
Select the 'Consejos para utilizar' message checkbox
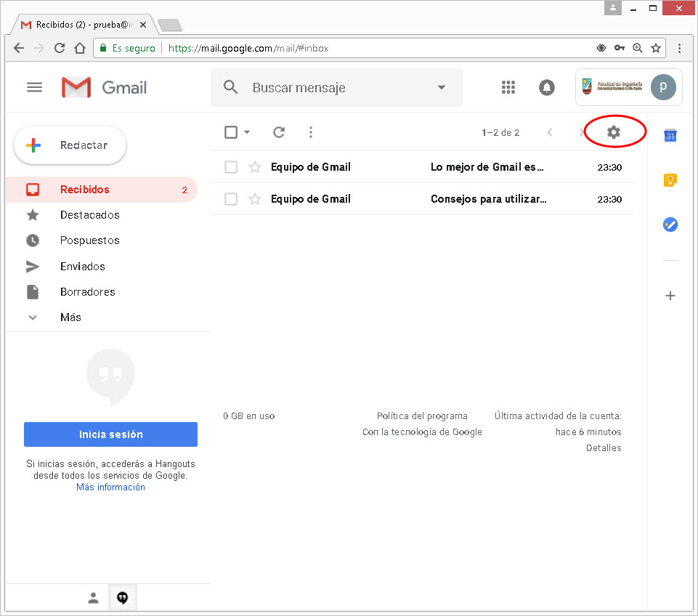click(230, 199)
